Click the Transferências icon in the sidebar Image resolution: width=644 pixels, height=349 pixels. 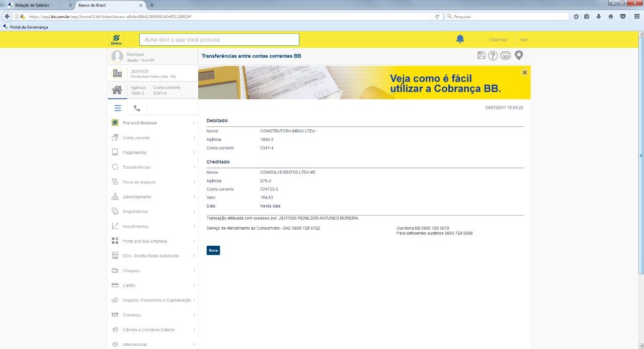click(115, 167)
